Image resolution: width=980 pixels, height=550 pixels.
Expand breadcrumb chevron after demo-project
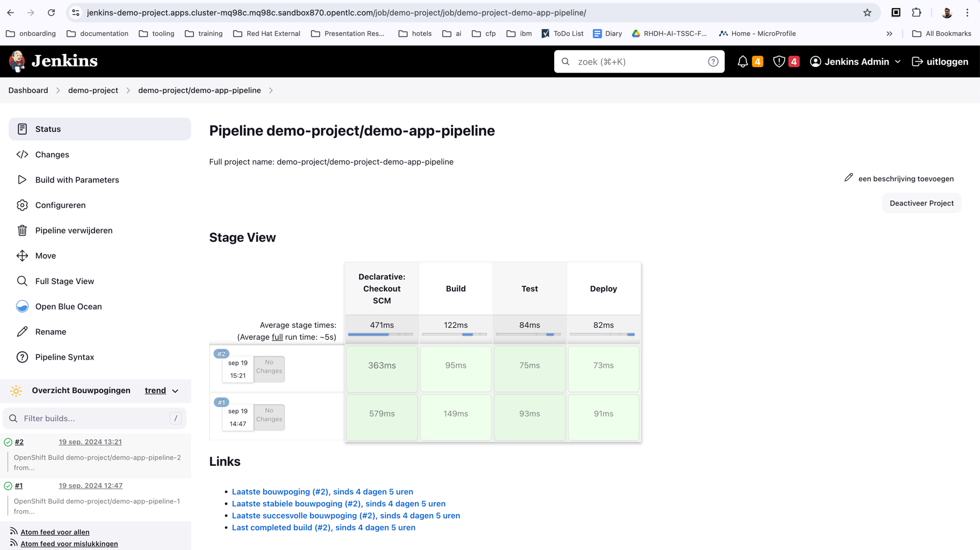pos(128,90)
